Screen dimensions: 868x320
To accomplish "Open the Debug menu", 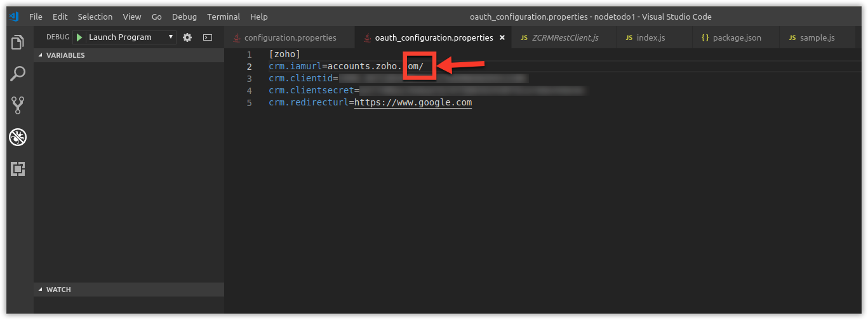I will pyautogui.click(x=185, y=17).
